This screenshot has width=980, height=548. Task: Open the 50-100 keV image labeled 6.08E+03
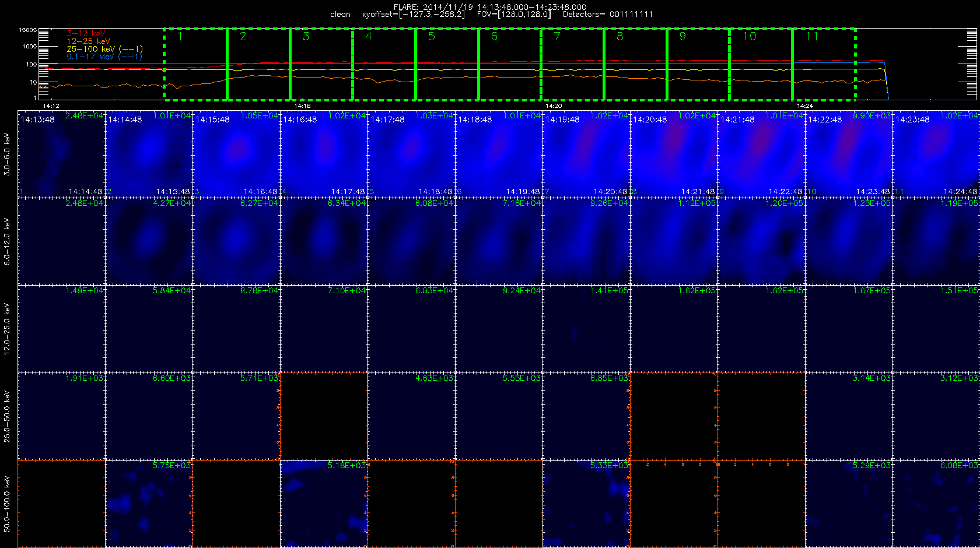coord(936,503)
